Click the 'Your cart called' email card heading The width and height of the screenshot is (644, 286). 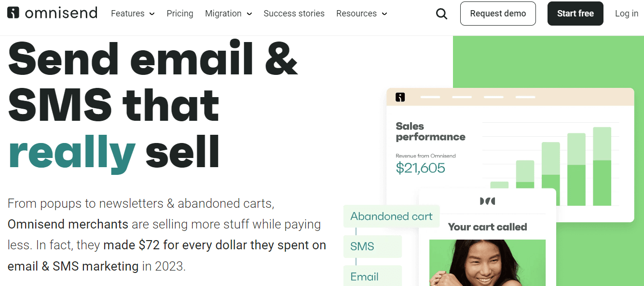point(487,227)
